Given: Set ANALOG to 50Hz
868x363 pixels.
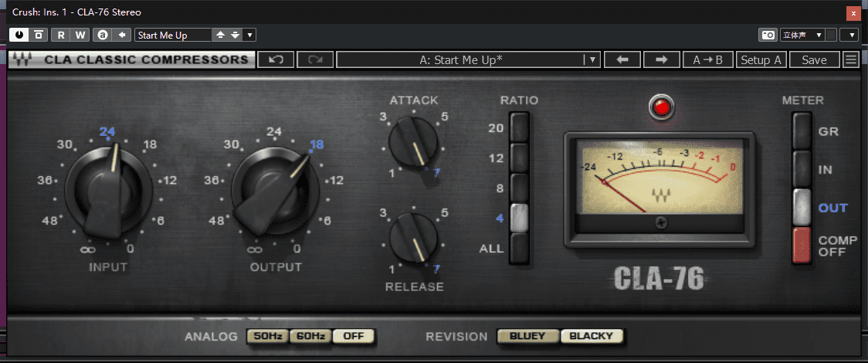Looking at the screenshot, I should (x=268, y=336).
